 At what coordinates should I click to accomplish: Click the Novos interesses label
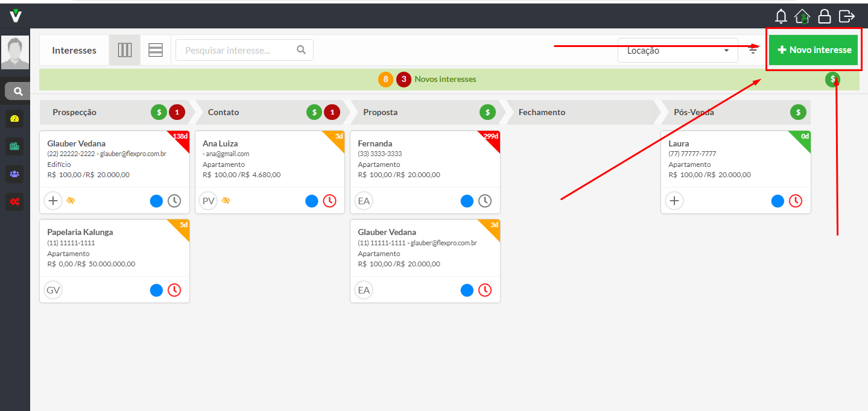pyautogui.click(x=445, y=80)
